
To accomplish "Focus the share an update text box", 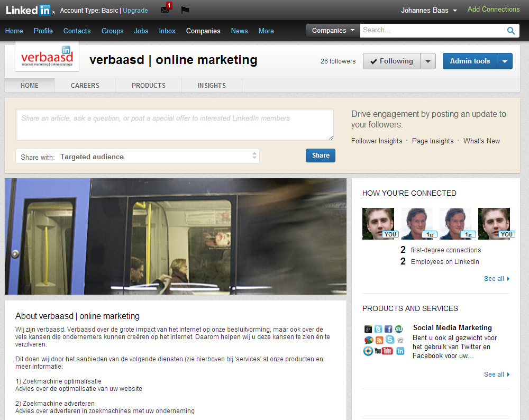I will pyautogui.click(x=175, y=124).
